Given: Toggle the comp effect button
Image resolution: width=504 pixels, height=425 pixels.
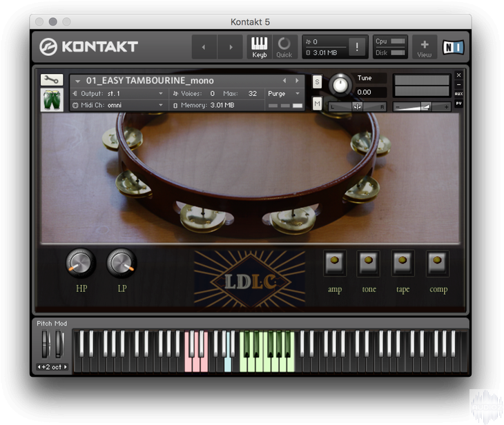Looking at the screenshot, I should coord(437,263).
